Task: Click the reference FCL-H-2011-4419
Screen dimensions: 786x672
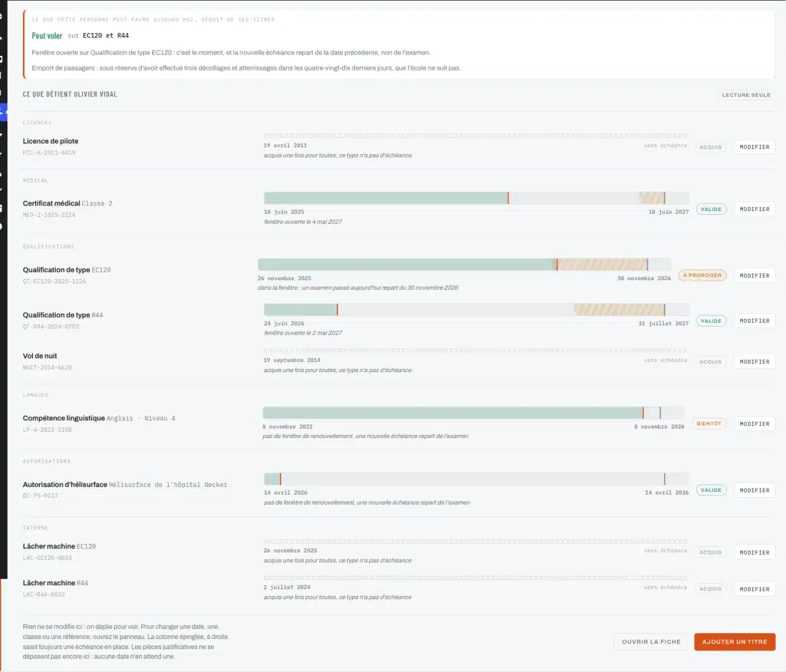Action: pos(49,153)
